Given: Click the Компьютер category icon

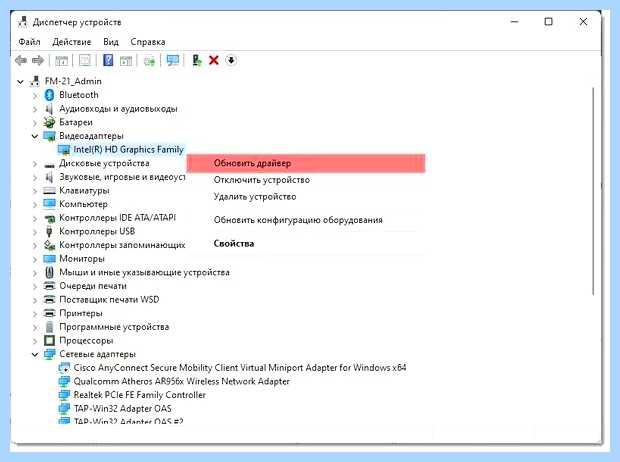Looking at the screenshot, I should pos(49,204).
